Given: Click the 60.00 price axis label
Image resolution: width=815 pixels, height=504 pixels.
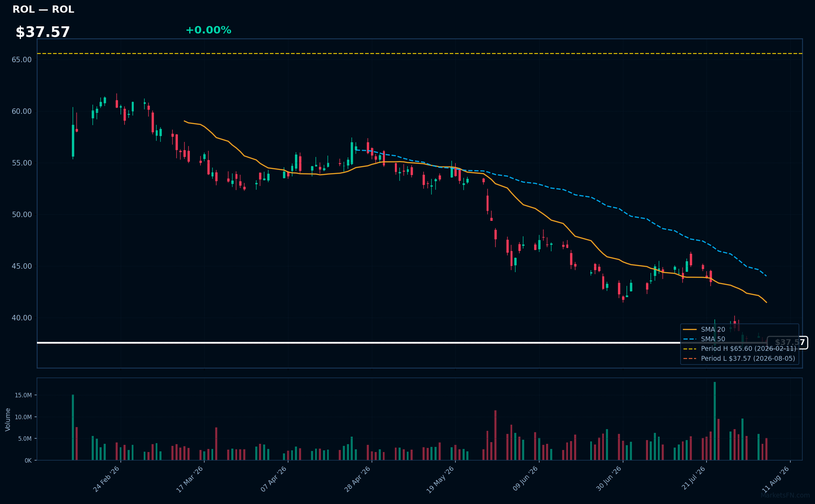Looking at the screenshot, I should 22,111.
